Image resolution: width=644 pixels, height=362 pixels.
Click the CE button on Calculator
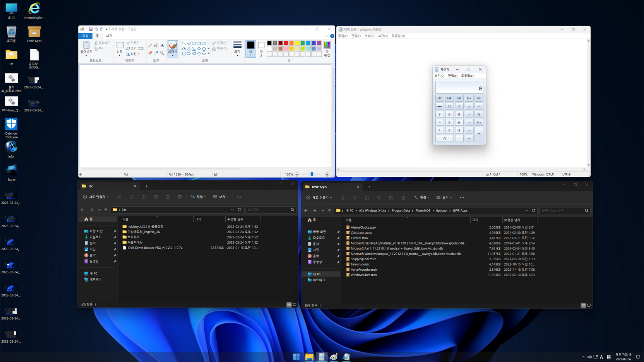449,106
